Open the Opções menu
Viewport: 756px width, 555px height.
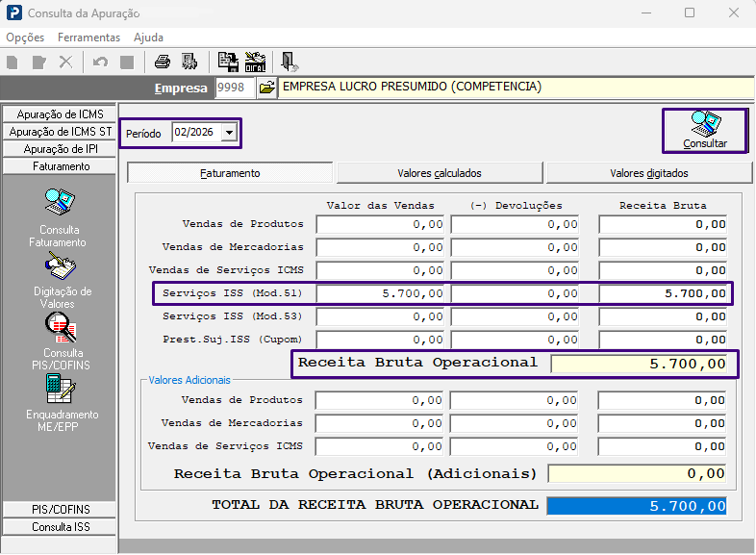[x=25, y=38]
